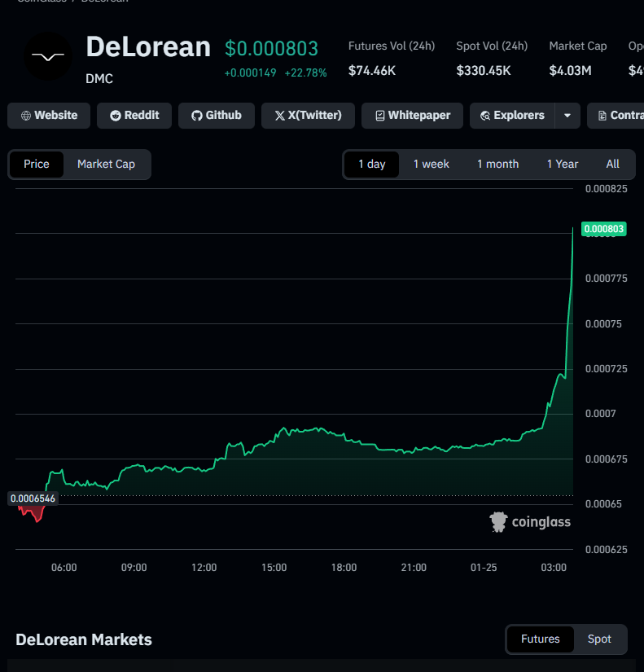Click the X logo icon
The image size is (644, 672).
280,116
